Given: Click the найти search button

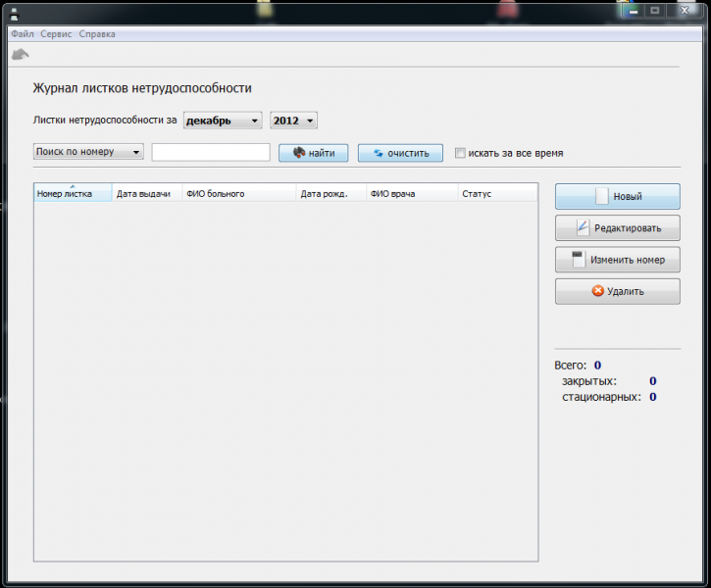Looking at the screenshot, I should pos(313,153).
